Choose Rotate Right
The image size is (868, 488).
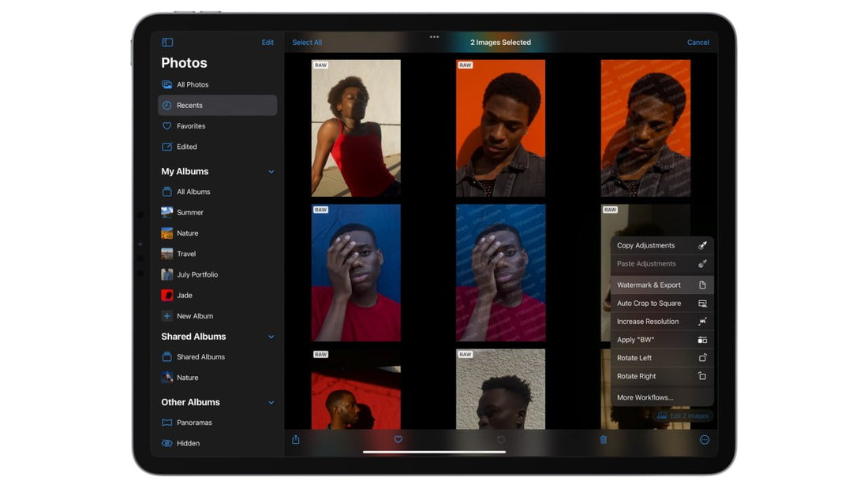coord(661,376)
